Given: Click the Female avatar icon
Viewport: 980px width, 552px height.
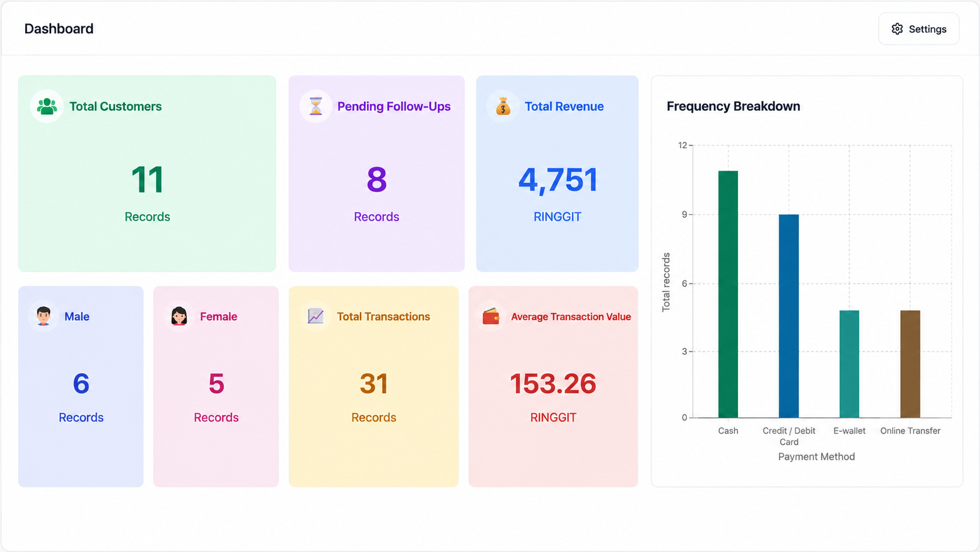Looking at the screenshot, I should click(x=179, y=316).
